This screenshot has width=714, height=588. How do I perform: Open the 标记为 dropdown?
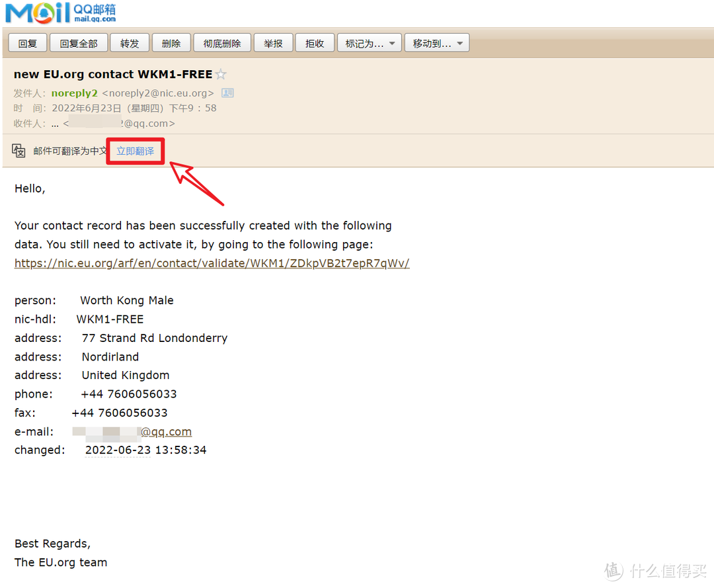(369, 44)
